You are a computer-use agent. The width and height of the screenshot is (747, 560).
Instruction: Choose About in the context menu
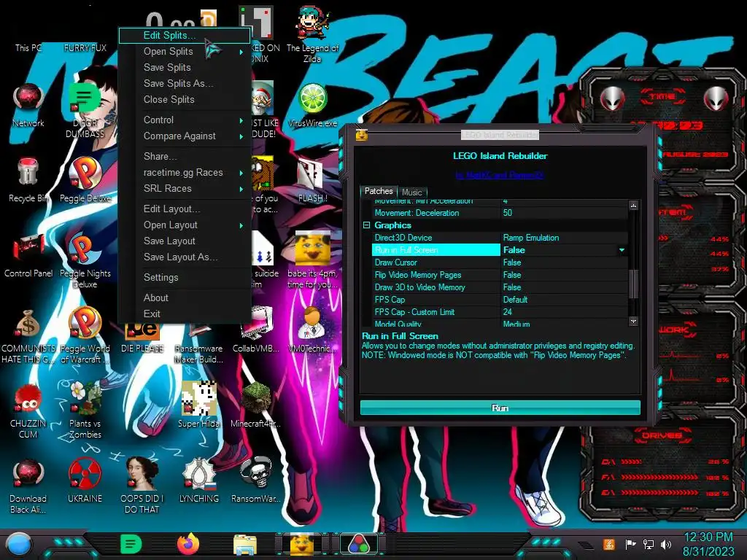[x=185, y=298]
